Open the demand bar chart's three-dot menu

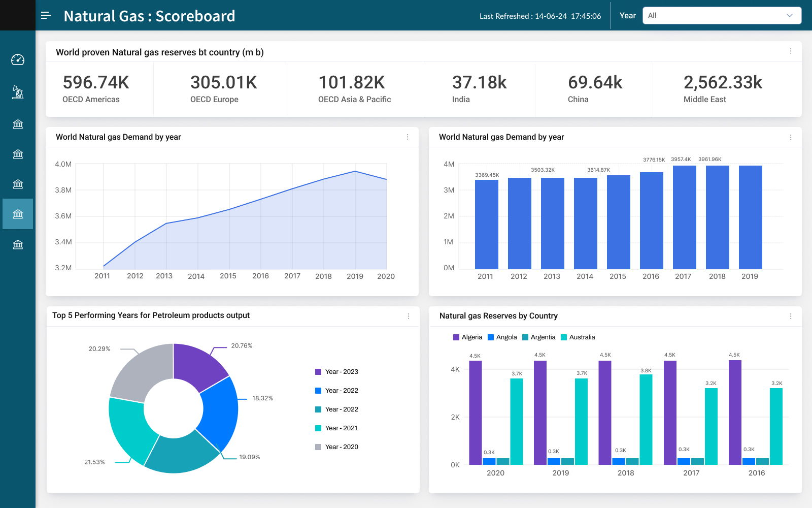790,137
